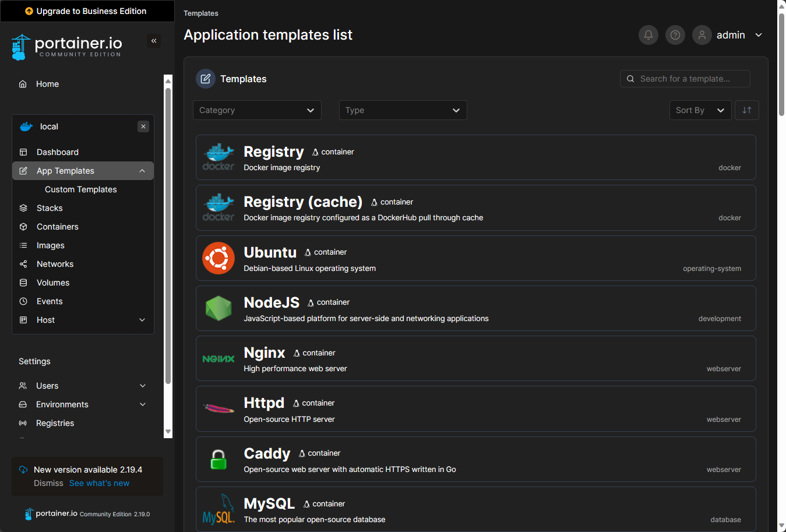Open Containers in the sidebar
This screenshot has height=532, width=786.
(x=57, y=227)
